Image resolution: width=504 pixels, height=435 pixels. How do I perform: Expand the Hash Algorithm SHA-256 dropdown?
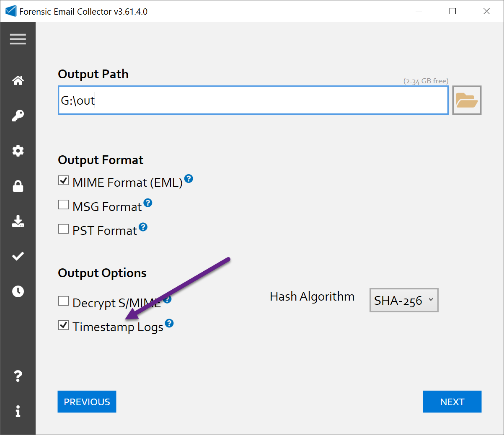(x=403, y=300)
